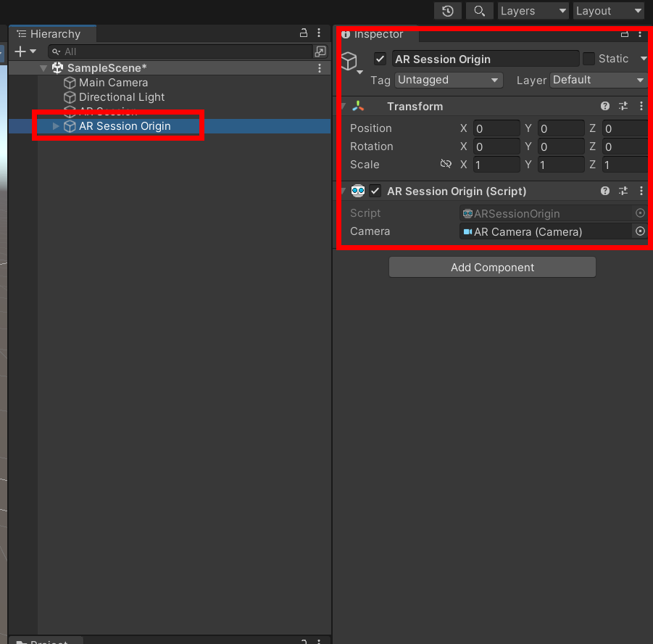Click the Rotation Z field
The image size is (653, 644).
(x=625, y=146)
